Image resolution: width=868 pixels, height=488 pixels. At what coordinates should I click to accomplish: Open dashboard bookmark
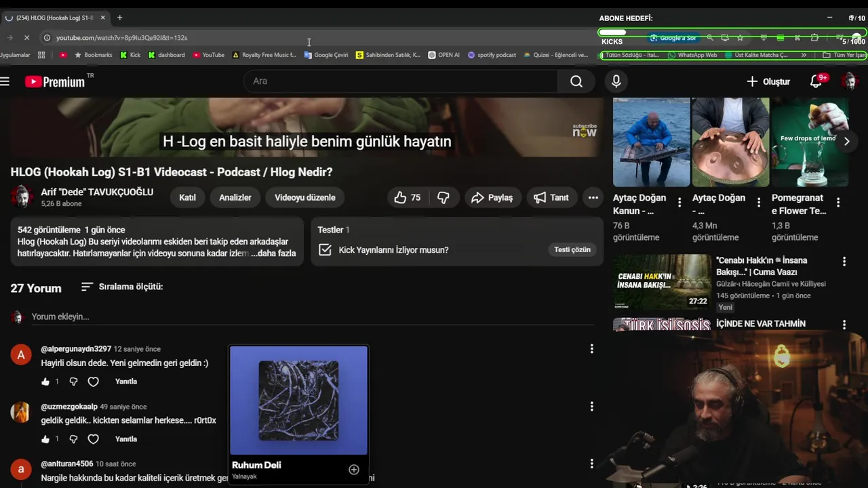166,55
